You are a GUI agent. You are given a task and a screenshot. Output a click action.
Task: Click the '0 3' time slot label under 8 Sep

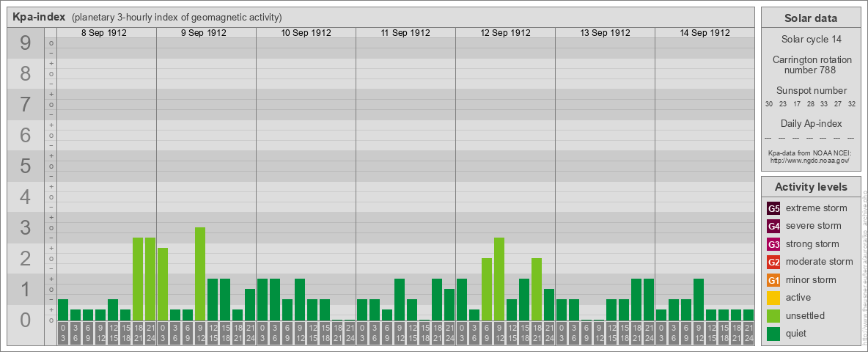click(63, 333)
